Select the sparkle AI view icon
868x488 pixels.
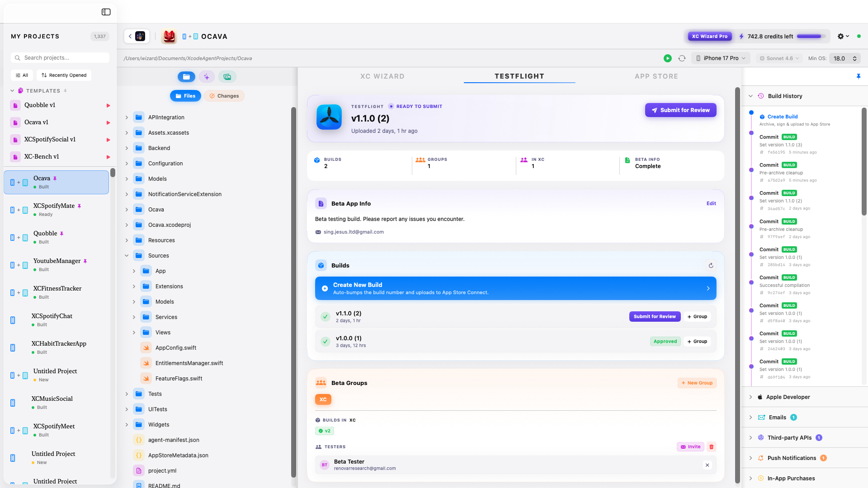(x=207, y=77)
